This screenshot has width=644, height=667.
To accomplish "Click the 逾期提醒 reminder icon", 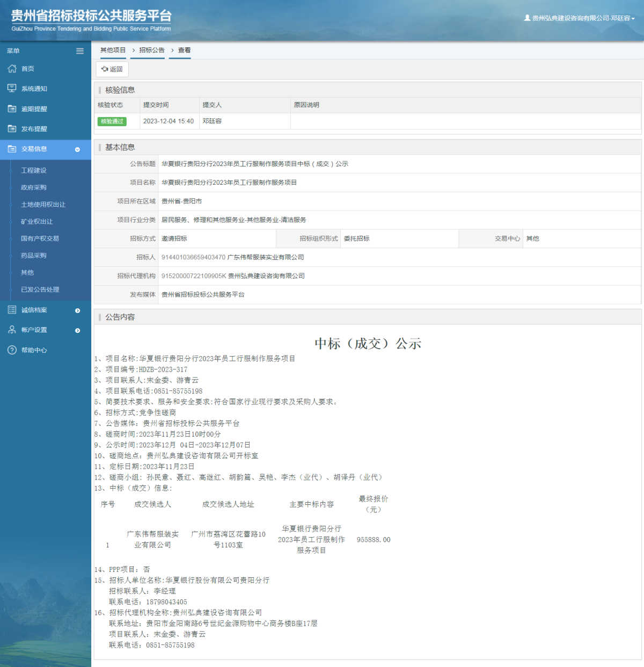I will pyautogui.click(x=12, y=108).
